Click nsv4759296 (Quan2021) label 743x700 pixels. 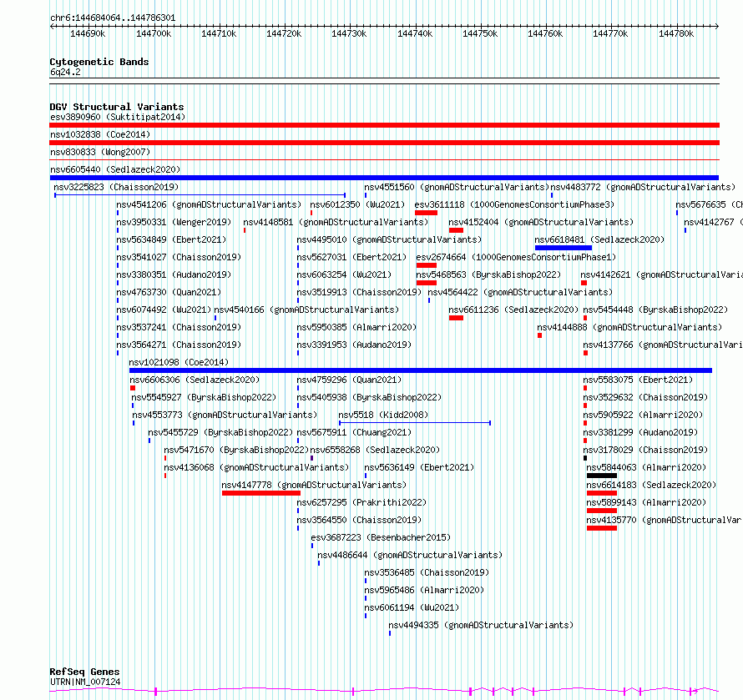[349, 380]
